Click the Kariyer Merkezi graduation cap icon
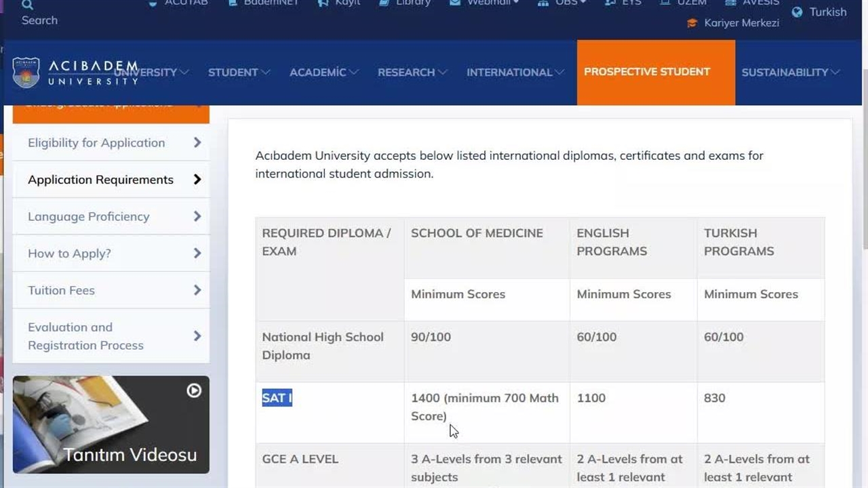The image size is (868, 488). [x=692, y=23]
